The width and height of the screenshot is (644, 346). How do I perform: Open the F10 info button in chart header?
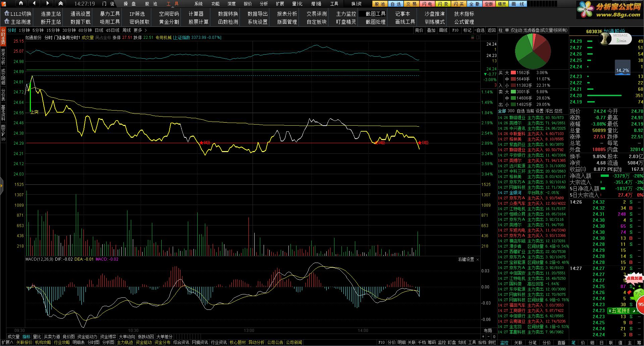click(x=455, y=30)
